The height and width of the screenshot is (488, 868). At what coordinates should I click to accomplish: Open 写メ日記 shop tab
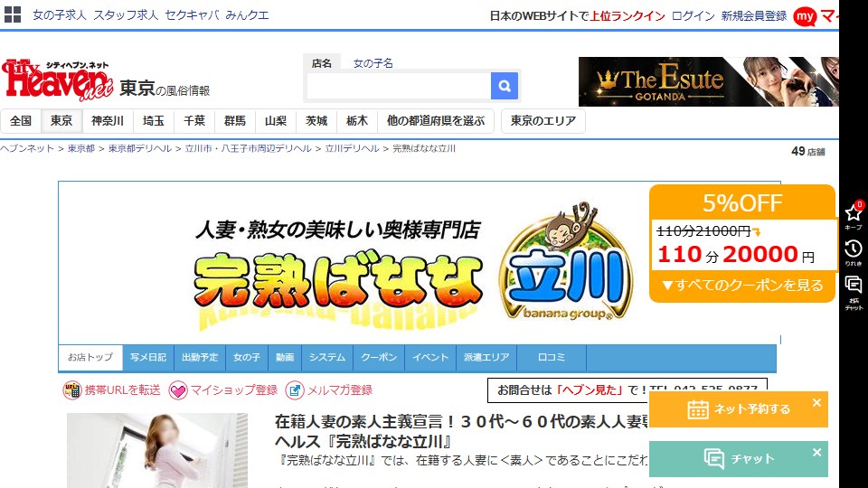(148, 358)
